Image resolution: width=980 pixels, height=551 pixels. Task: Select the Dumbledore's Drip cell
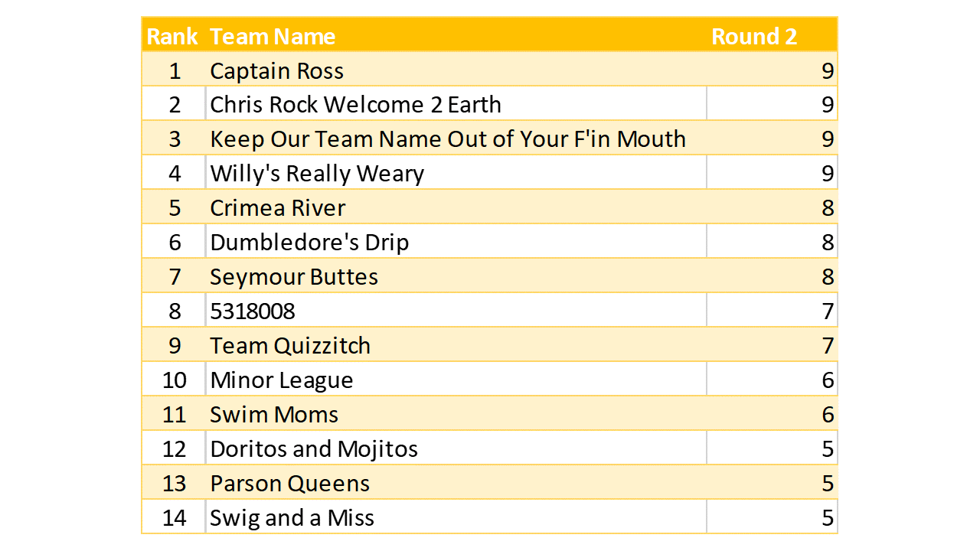tap(309, 242)
